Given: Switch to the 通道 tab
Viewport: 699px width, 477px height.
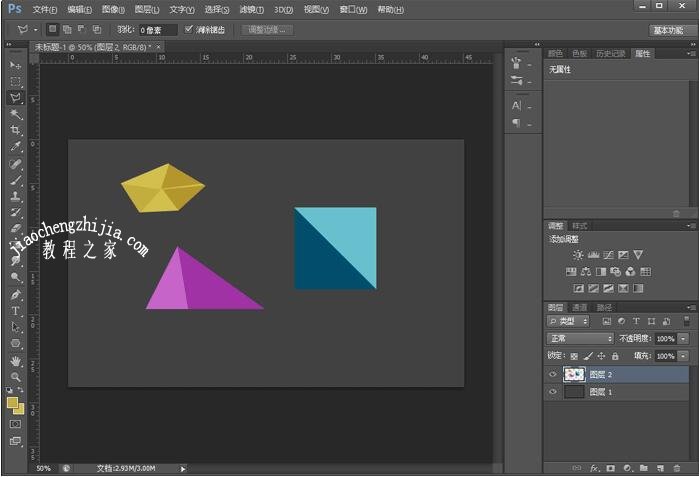Looking at the screenshot, I should pyautogui.click(x=580, y=307).
